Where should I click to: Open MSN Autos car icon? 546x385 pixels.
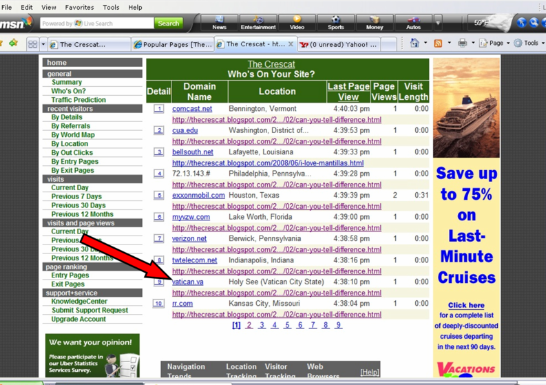point(413,20)
